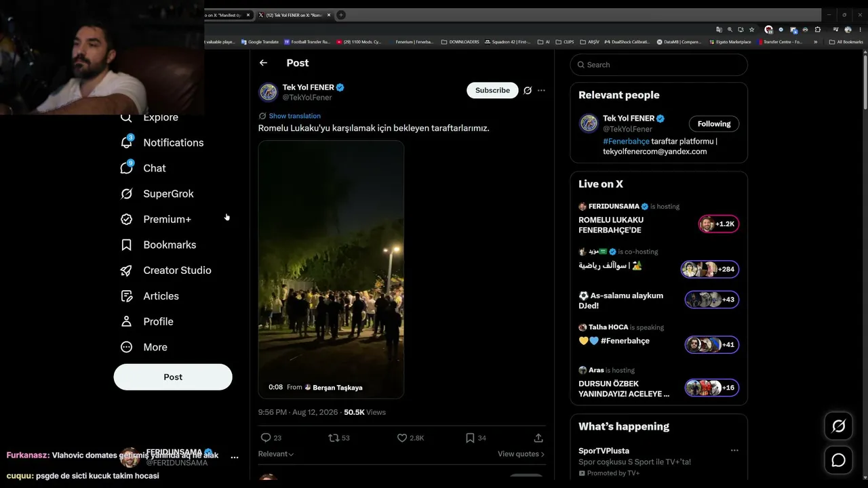Bookmark this page with the star icon
This screenshot has height=488, width=868.
pyautogui.click(x=751, y=30)
